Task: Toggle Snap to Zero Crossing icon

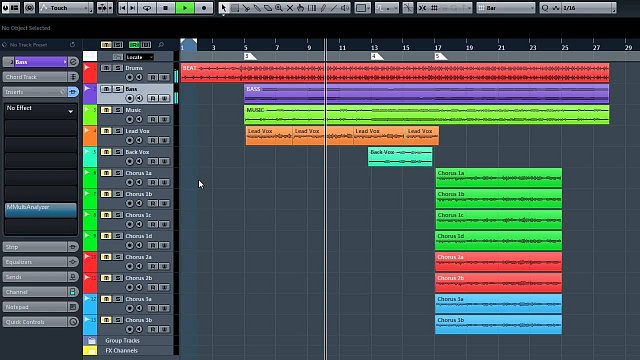Action: (x=408, y=8)
